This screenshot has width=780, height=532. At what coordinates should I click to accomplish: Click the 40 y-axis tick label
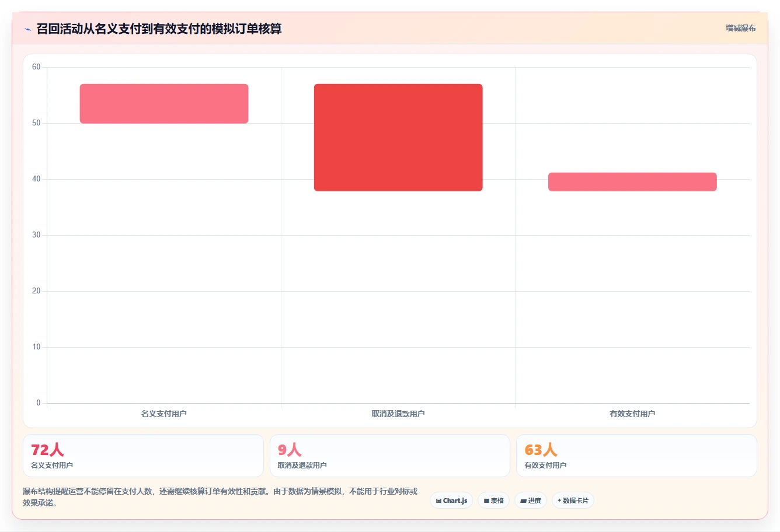[36, 179]
